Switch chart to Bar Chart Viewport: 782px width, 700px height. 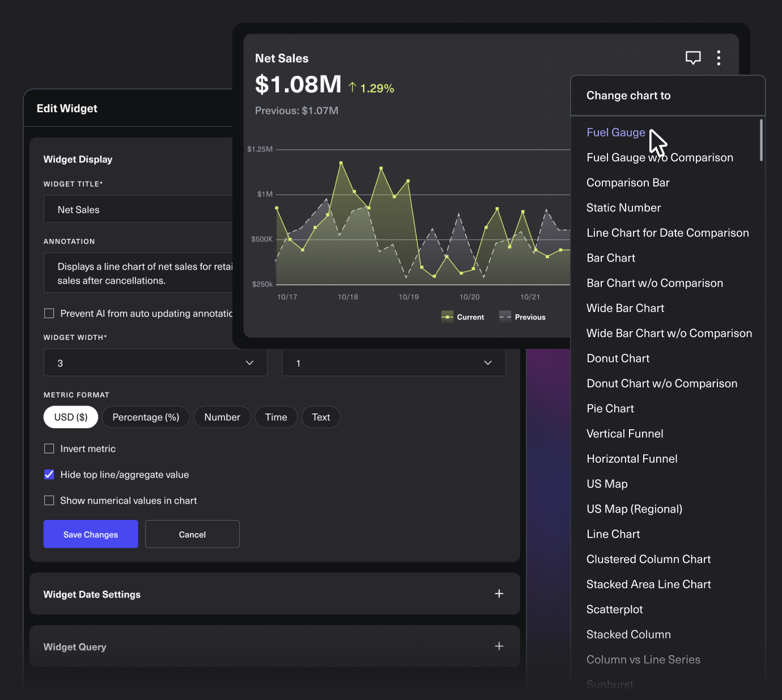[x=611, y=258]
